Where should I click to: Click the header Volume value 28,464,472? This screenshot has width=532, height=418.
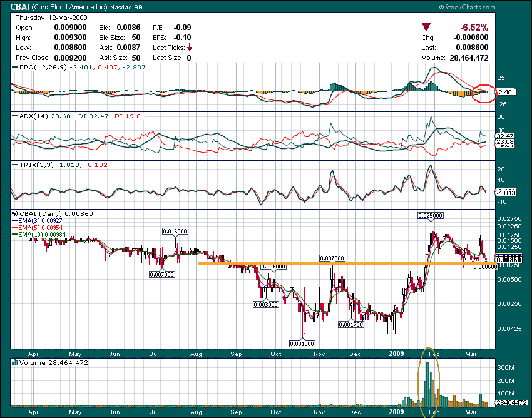(x=469, y=58)
